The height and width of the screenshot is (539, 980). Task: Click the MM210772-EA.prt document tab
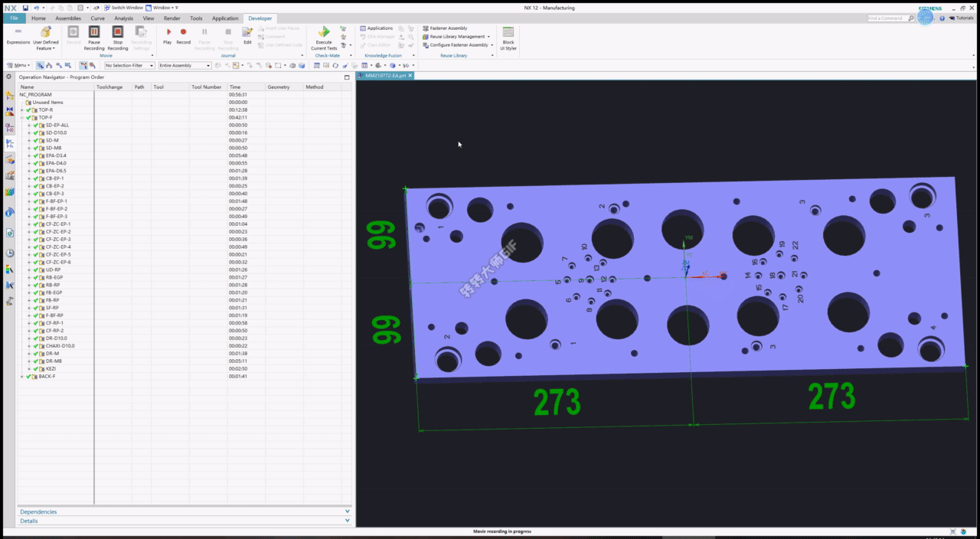(x=384, y=76)
